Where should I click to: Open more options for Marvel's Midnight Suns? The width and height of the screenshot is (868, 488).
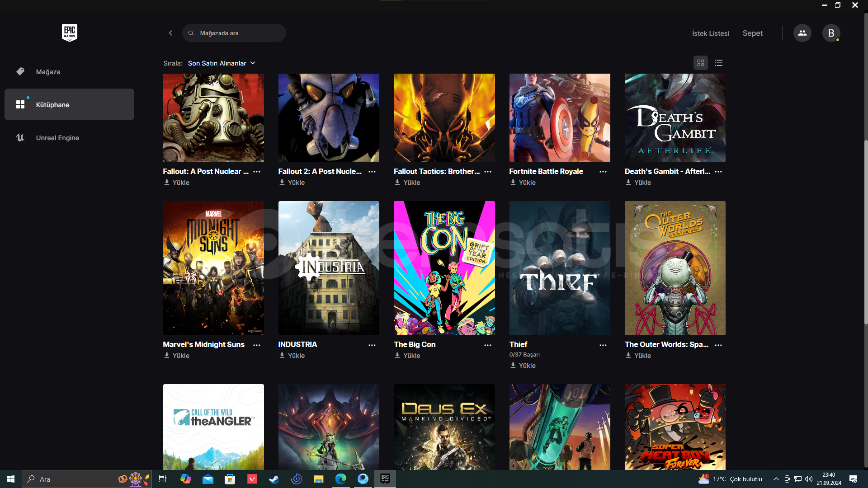(x=257, y=345)
